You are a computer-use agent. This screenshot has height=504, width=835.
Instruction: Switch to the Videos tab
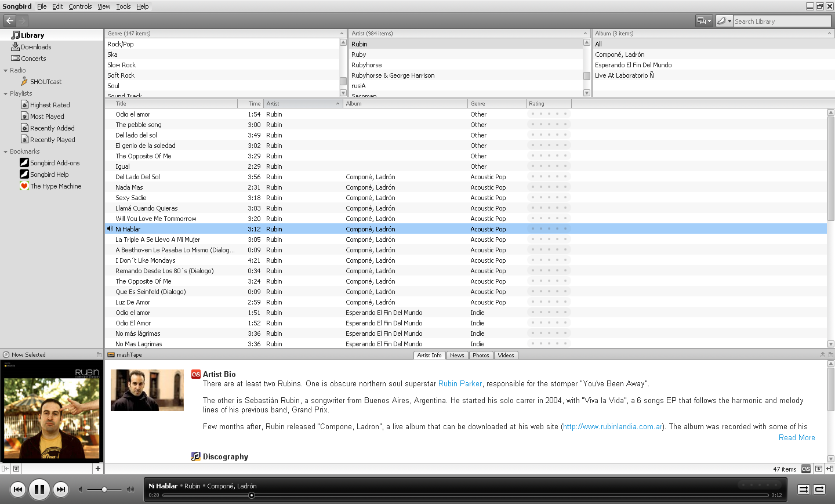[x=506, y=356]
